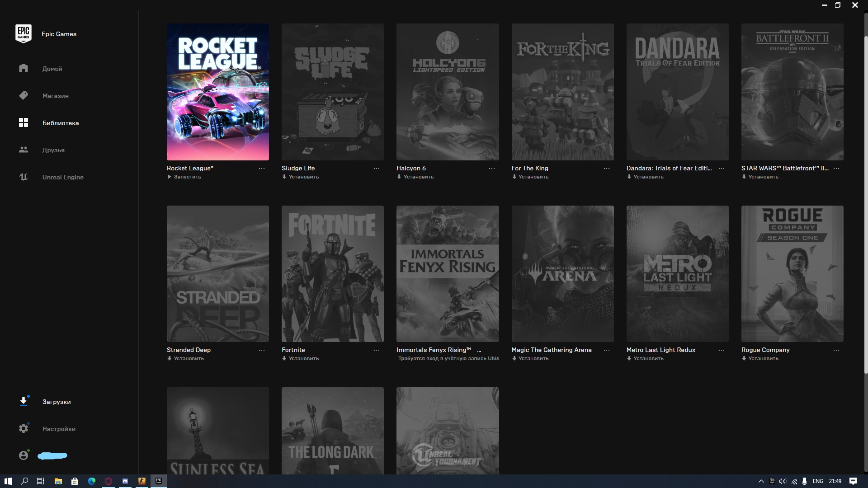
Task: Open STAR WARS Battlefront II options menu
Action: coord(836,168)
